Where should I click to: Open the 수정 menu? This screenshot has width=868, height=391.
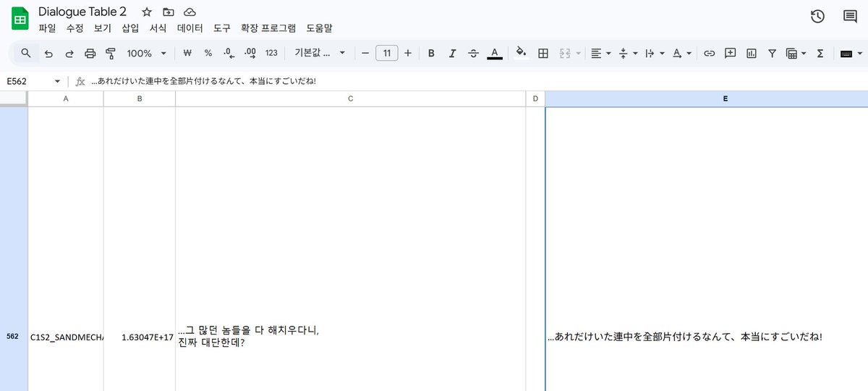tap(75, 29)
